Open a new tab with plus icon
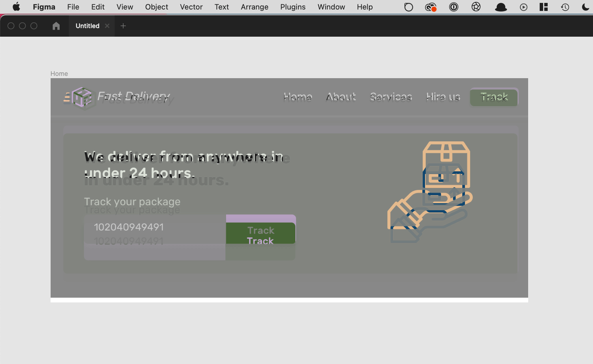 (123, 26)
